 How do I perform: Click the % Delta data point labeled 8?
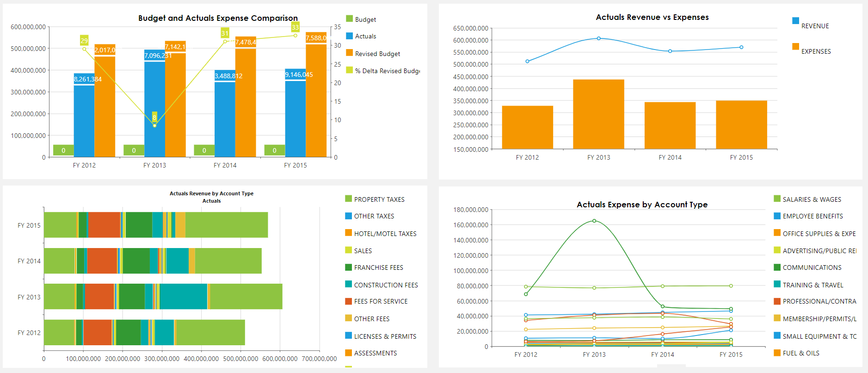pos(154,125)
